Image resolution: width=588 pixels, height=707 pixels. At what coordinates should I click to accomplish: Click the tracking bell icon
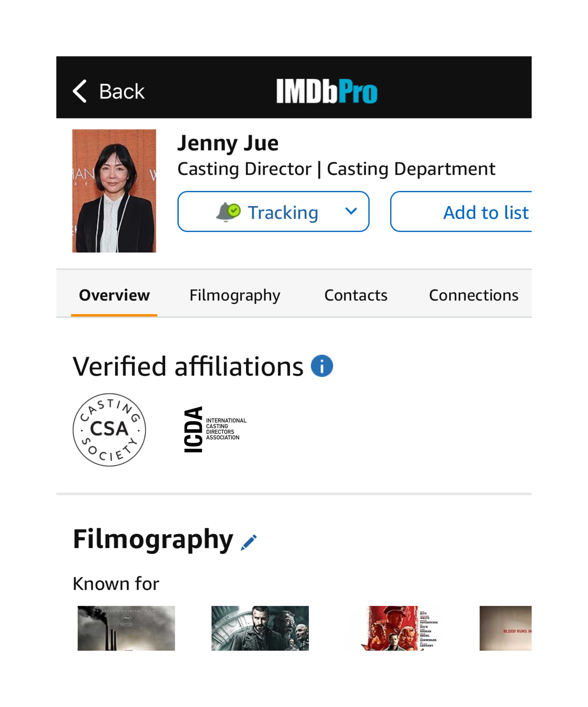[x=228, y=212]
